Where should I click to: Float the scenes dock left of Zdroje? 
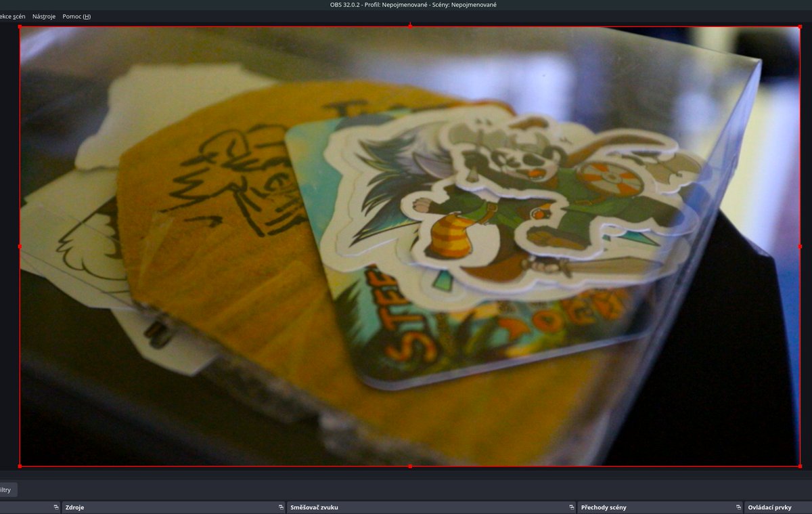point(56,507)
